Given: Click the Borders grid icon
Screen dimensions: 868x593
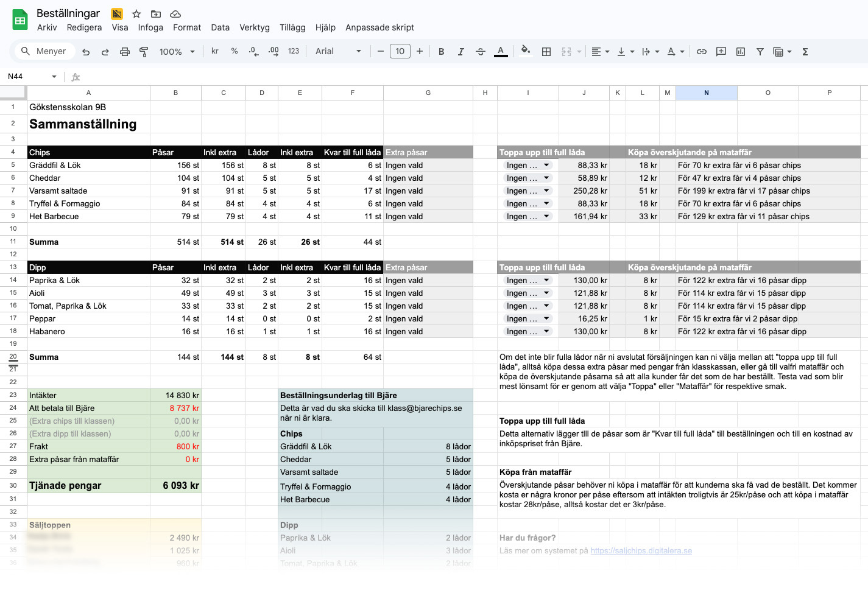Looking at the screenshot, I should [x=546, y=52].
